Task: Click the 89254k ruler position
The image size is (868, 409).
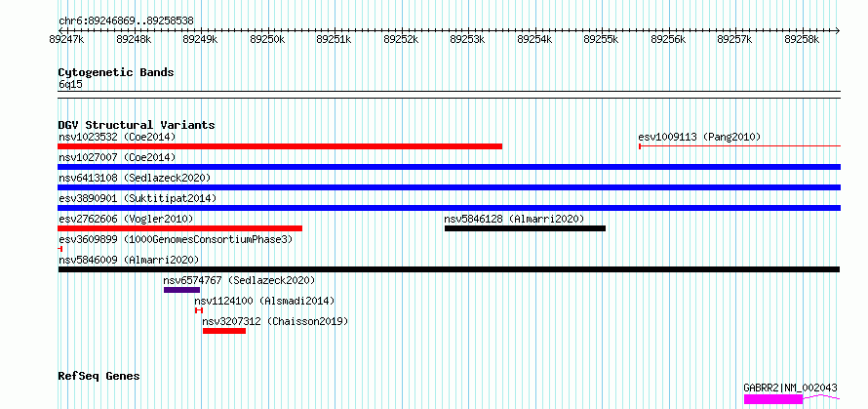Action: coord(534,39)
